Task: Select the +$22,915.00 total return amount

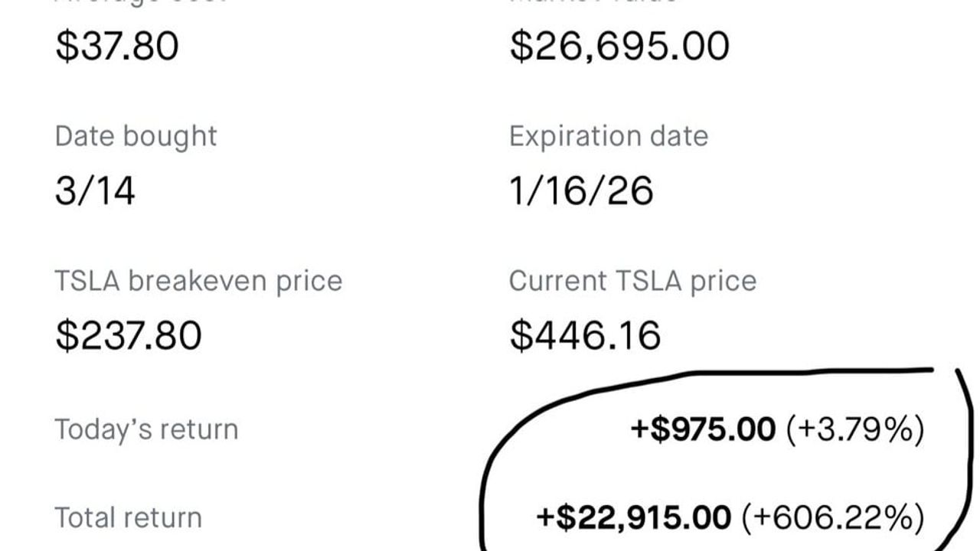Action: 634,518
